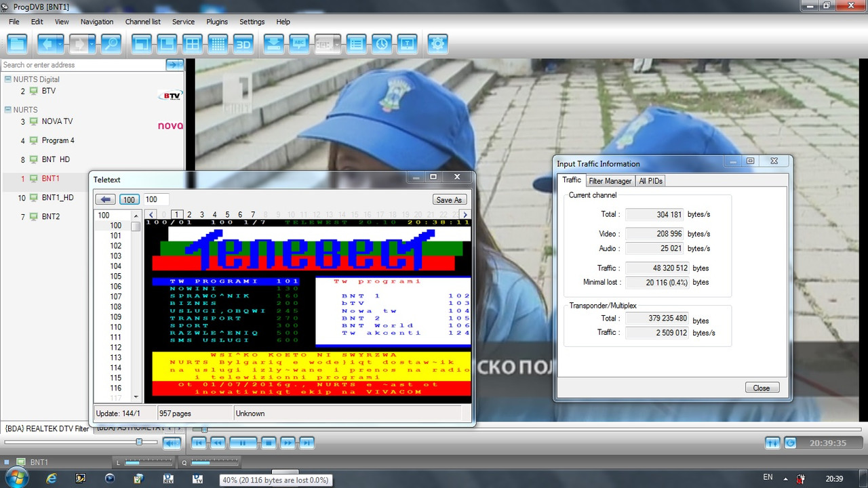The height and width of the screenshot is (488, 868).
Task: Click the refresh icon next to the clock
Action: (791, 443)
